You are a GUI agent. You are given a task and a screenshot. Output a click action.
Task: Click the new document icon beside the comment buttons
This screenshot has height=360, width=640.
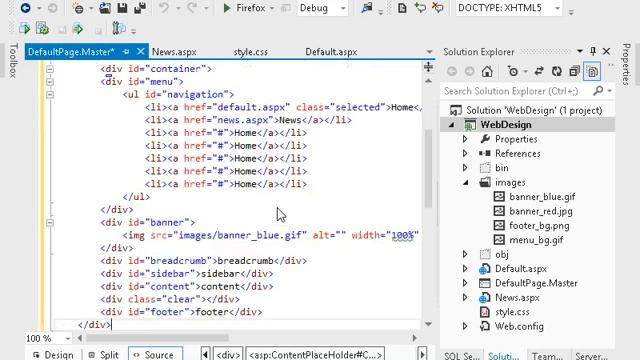pos(402,8)
